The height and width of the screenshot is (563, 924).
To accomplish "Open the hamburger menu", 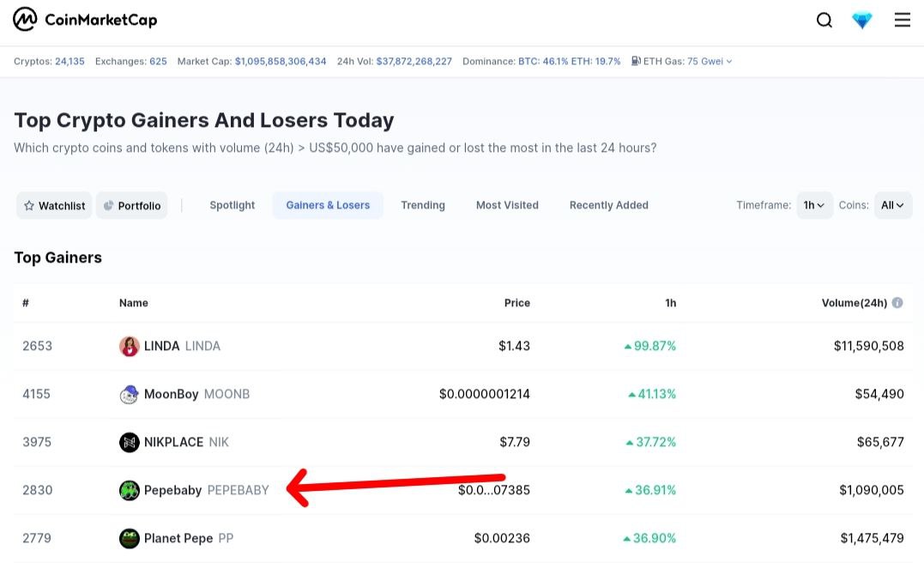I will click(x=903, y=20).
